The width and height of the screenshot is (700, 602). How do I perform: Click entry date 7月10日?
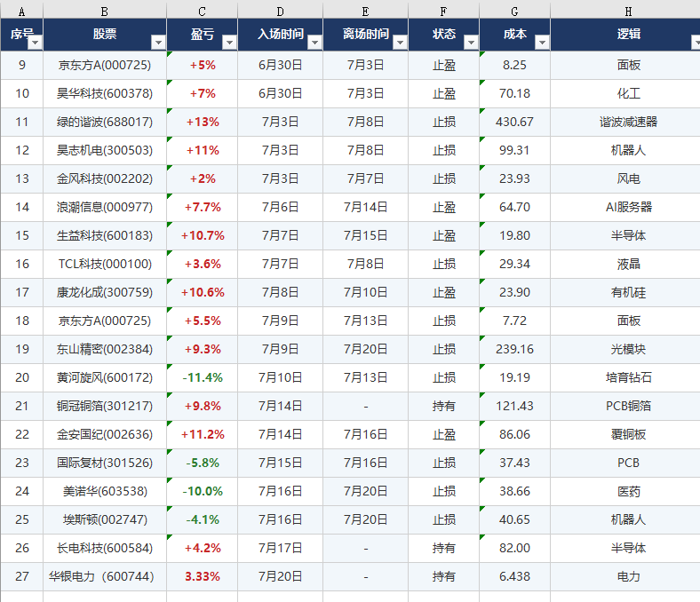tap(281, 377)
